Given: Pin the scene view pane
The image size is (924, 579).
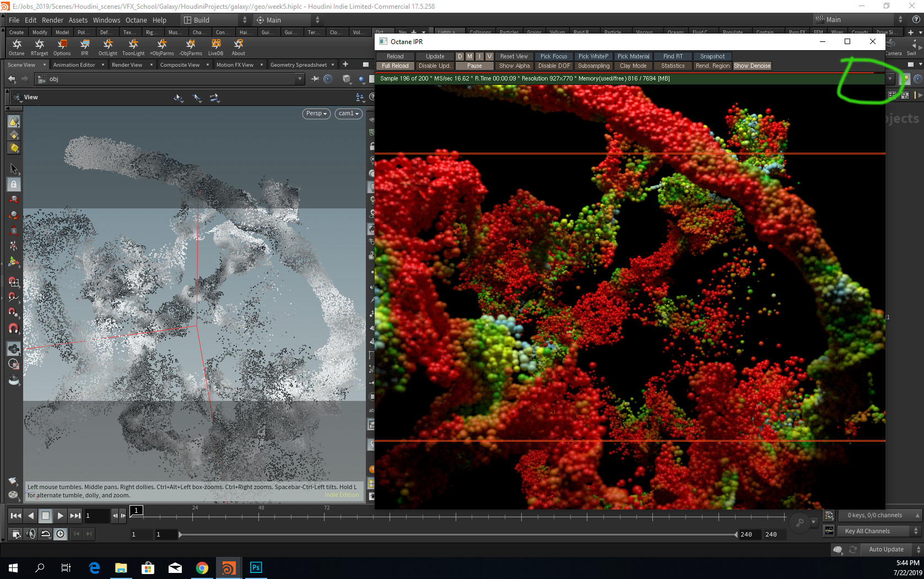Looking at the screenshot, I should [315, 79].
